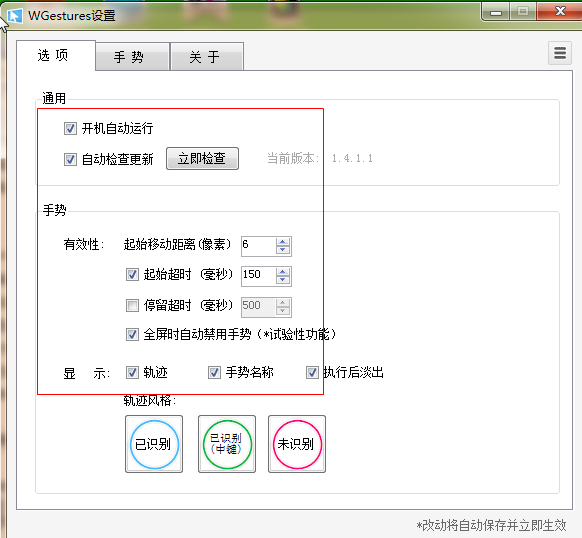Click the 起始超时 150 value field
The width and height of the screenshot is (582, 538).
258,276
